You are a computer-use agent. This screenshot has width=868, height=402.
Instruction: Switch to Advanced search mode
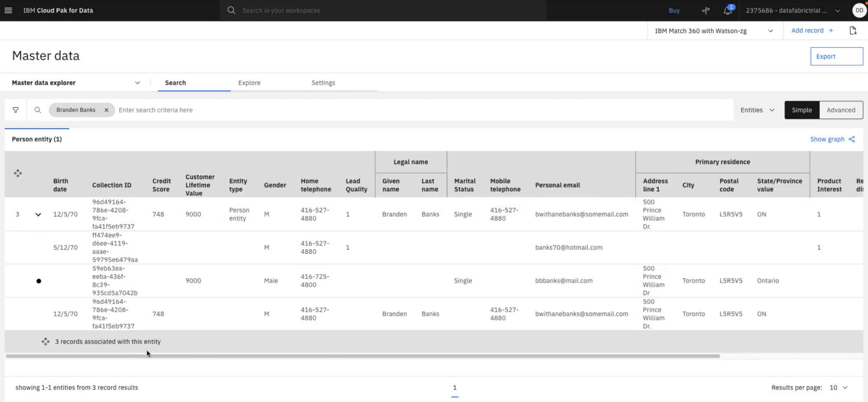pyautogui.click(x=841, y=110)
